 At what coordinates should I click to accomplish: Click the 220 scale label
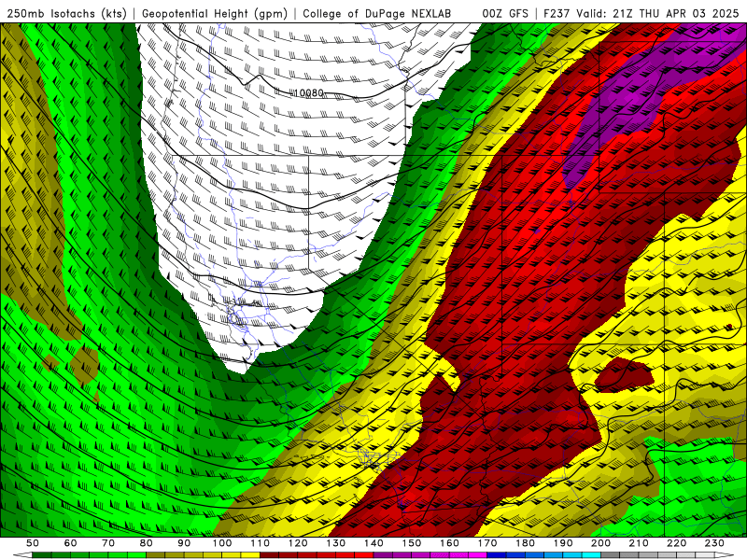point(676,543)
